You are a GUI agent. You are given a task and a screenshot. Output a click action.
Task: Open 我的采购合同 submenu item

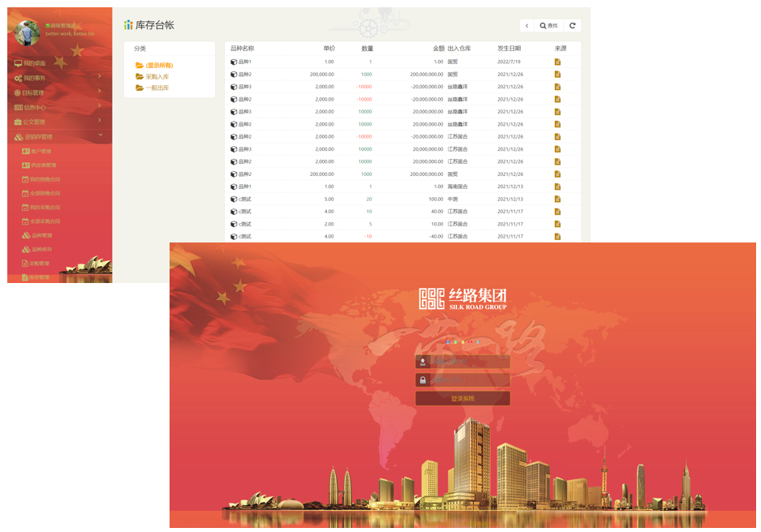coord(41,208)
